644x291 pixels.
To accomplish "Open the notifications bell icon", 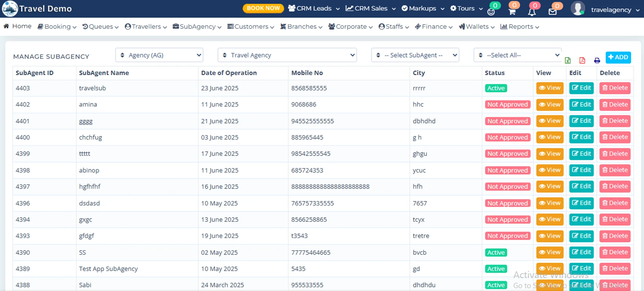I will 532,12.
